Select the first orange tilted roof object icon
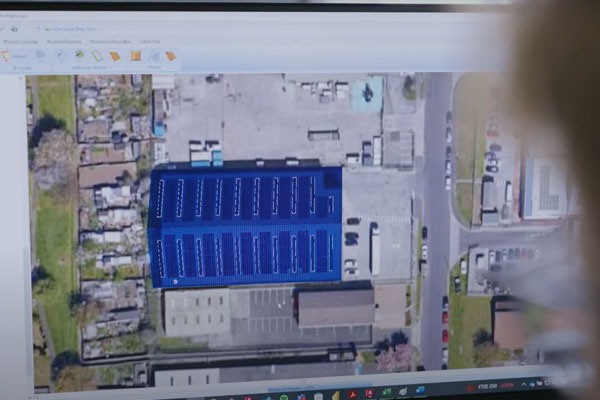 115,56
